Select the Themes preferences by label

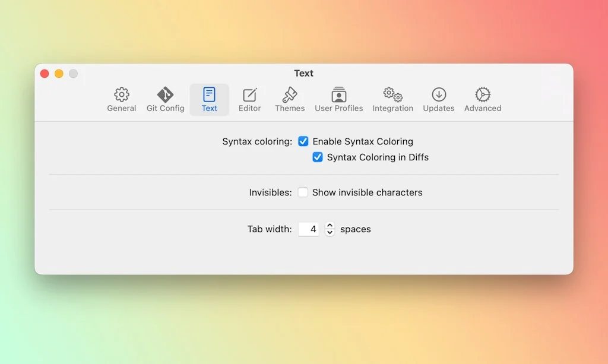[x=290, y=108]
